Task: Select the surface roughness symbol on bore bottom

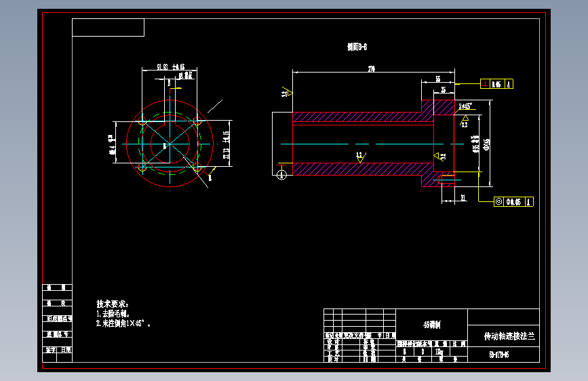Action: tap(360, 157)
